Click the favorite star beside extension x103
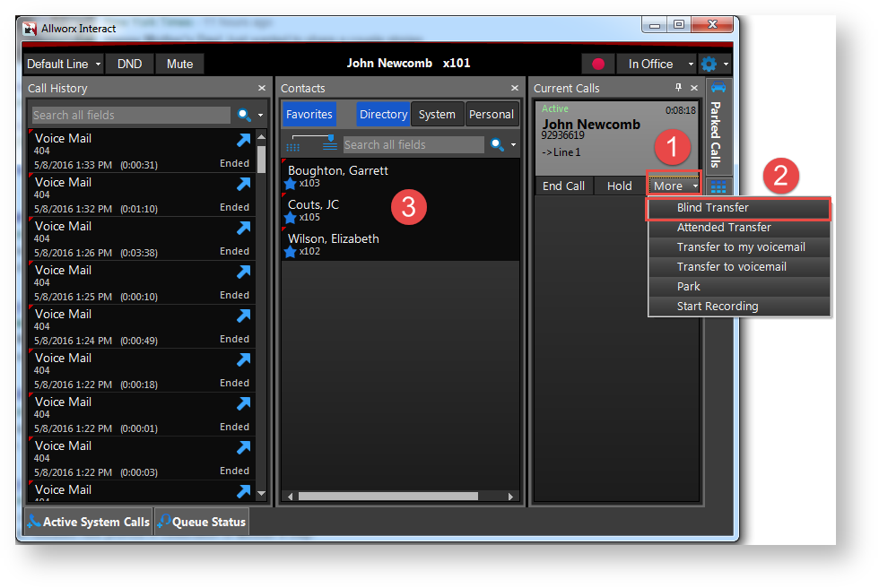The image size is (879, 588). click(291, 184)
